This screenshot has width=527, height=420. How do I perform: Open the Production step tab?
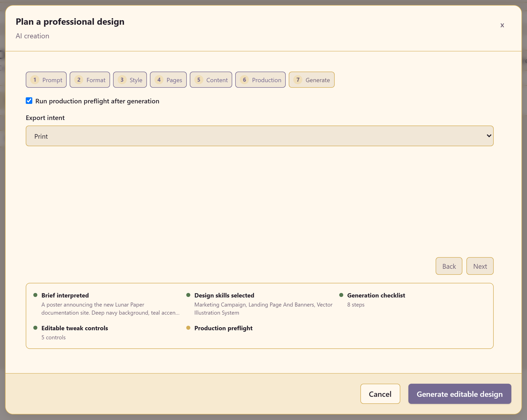click(260, 80)
